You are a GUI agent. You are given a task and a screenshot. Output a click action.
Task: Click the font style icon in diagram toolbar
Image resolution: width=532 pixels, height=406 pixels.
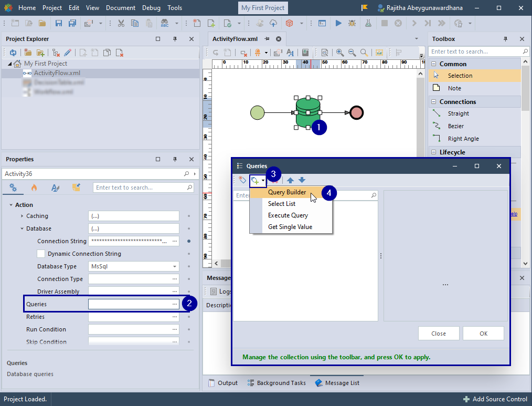point(290,53)
